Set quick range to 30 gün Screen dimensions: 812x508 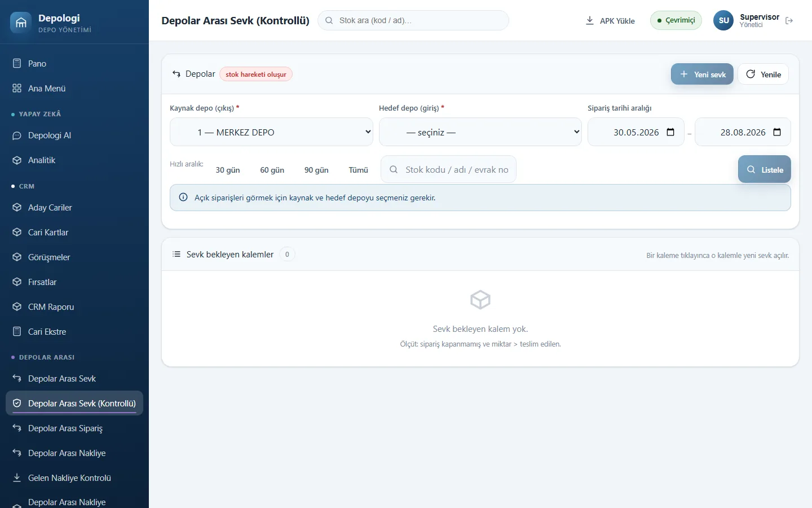(x=228, y=170)
